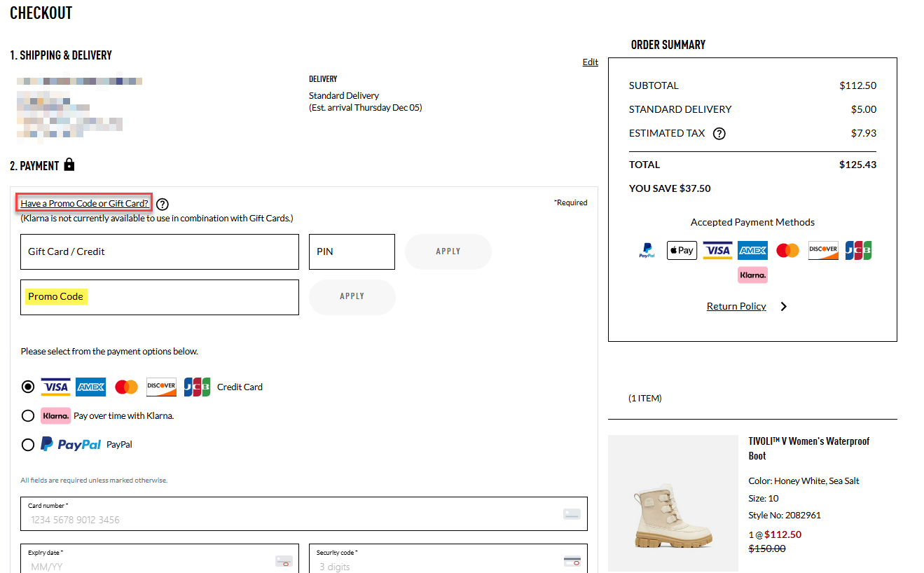Image resolution: width=924 pixels, height=573 pixels.
Task: Choose Pay over time with Klarna
Action: point(28,416)
